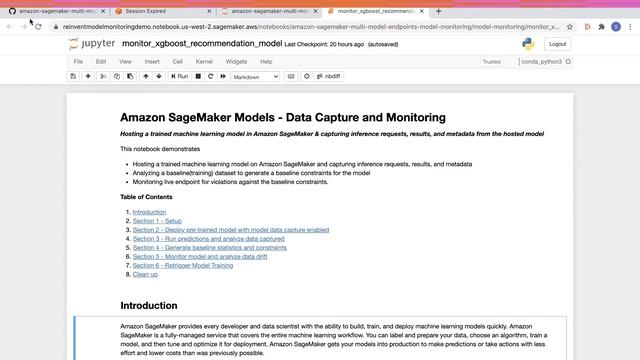The image size is (640, 360).
Task: Move selected cell up with arrow icon
Action: coord(146,76)
